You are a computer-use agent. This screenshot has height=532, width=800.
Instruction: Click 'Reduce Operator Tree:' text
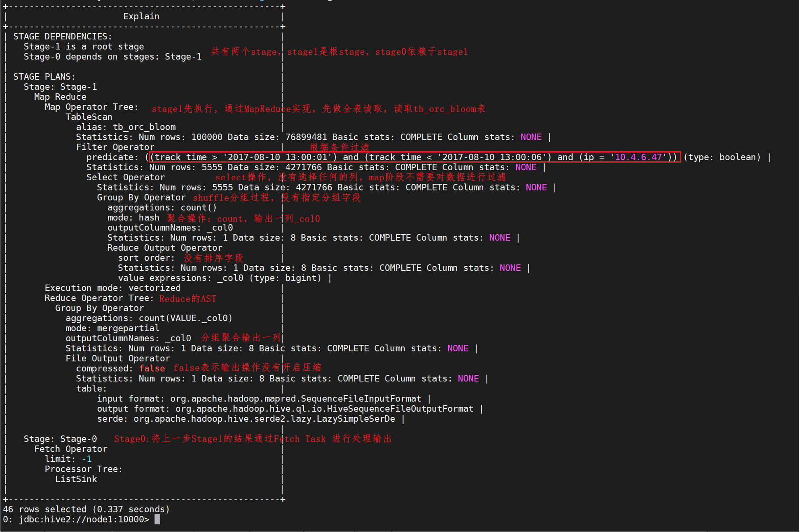[x=99, y=298]
